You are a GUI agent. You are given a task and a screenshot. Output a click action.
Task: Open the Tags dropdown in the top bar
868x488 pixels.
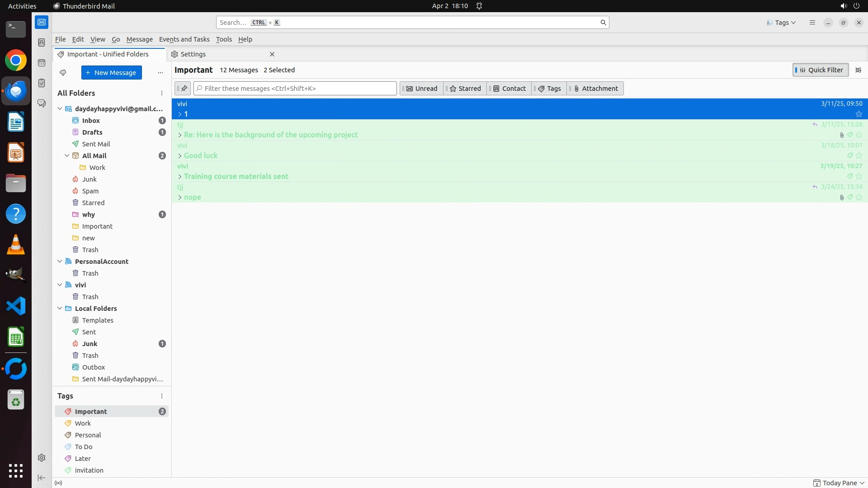(781, 23)
